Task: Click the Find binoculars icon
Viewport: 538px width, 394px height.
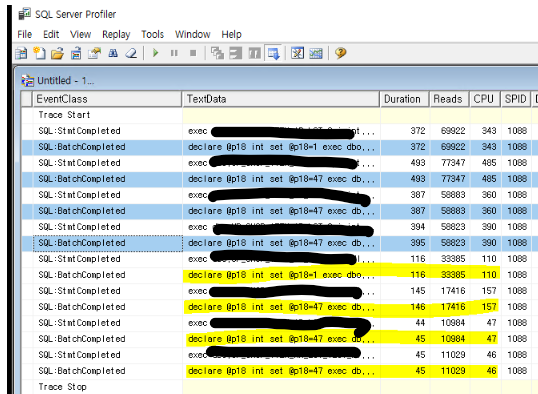Action: tap(113, 53)
